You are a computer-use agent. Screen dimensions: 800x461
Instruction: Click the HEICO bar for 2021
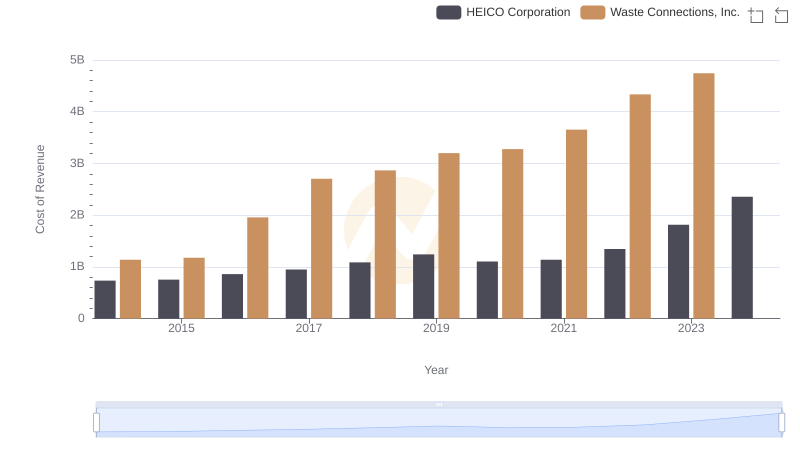551,289
